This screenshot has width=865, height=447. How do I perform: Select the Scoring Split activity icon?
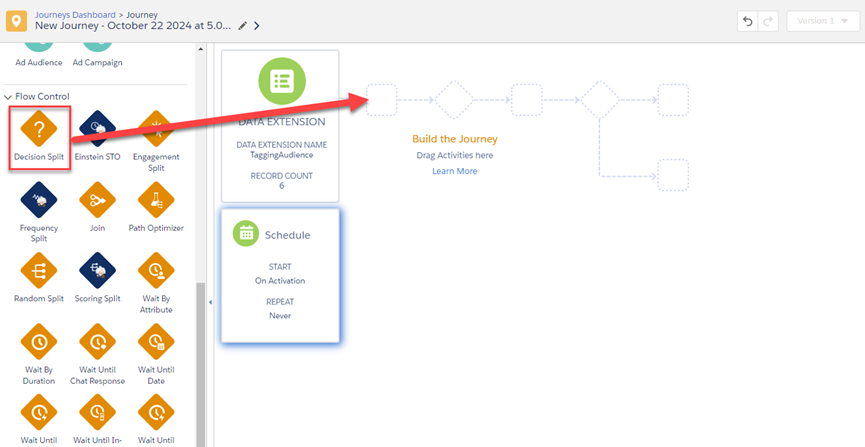98,271
